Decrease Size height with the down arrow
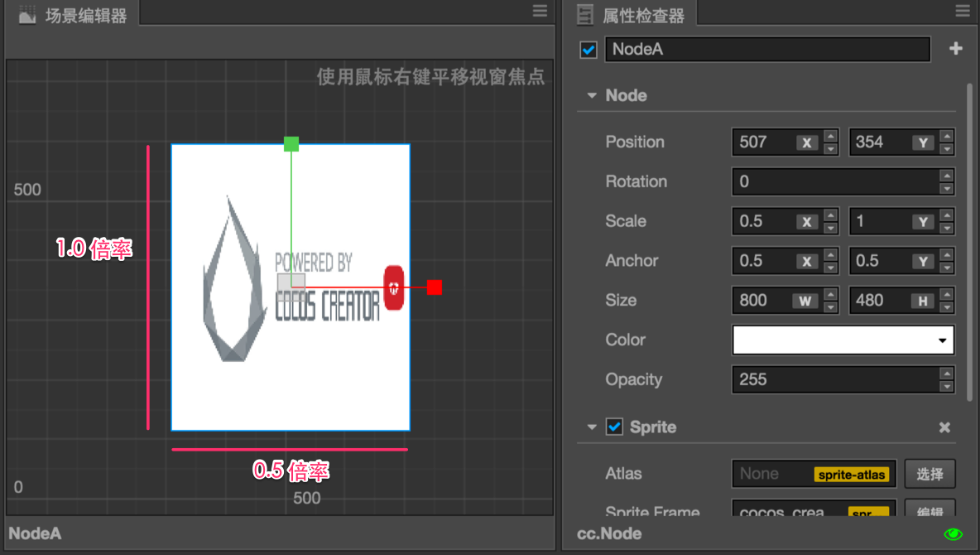 tap(947, 306)
